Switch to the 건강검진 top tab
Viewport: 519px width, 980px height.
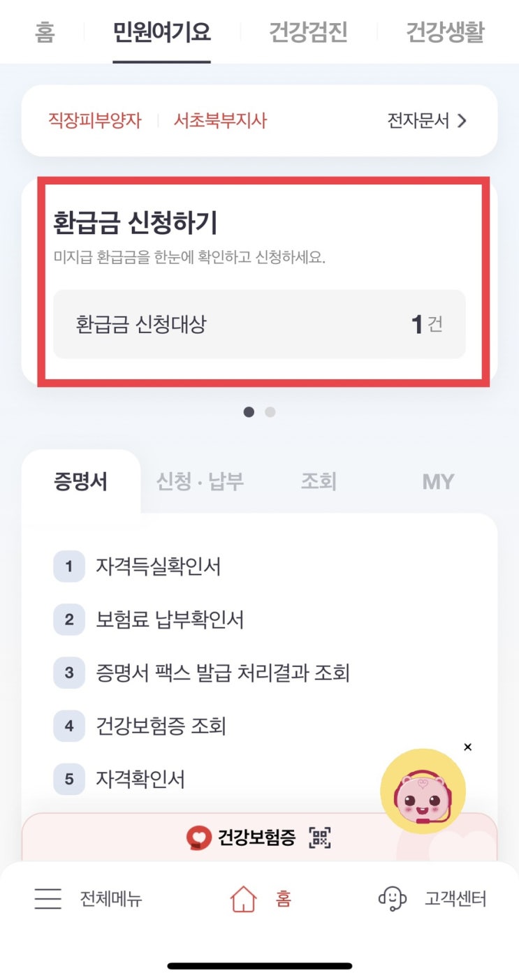[308, 32]
